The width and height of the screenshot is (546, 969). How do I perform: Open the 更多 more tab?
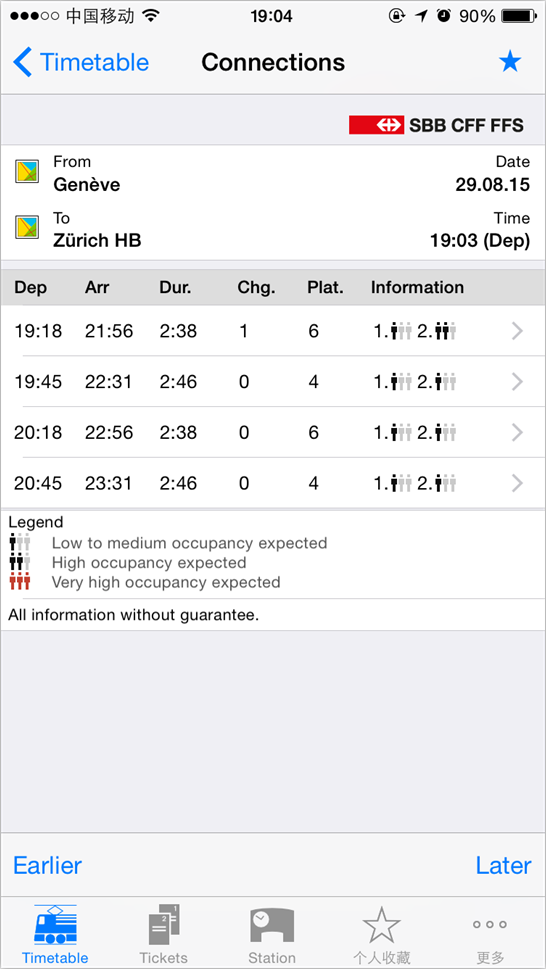(x=490, y=934)
